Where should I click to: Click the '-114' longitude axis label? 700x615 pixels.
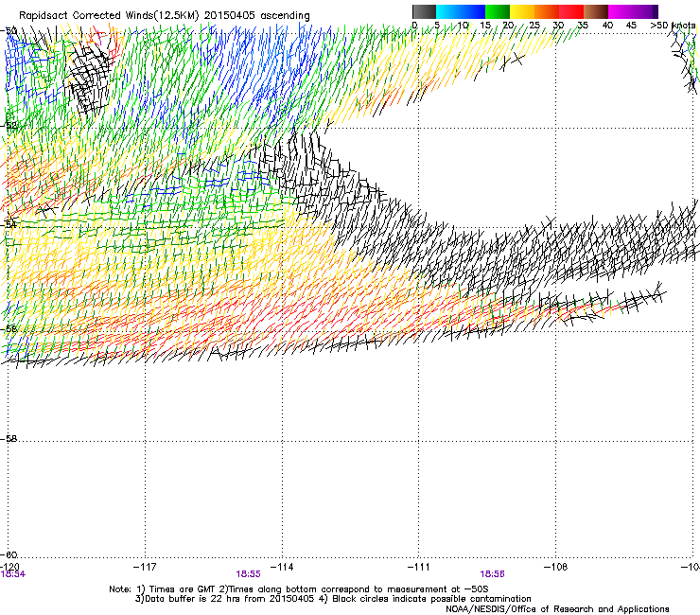[x=282, y=567]
